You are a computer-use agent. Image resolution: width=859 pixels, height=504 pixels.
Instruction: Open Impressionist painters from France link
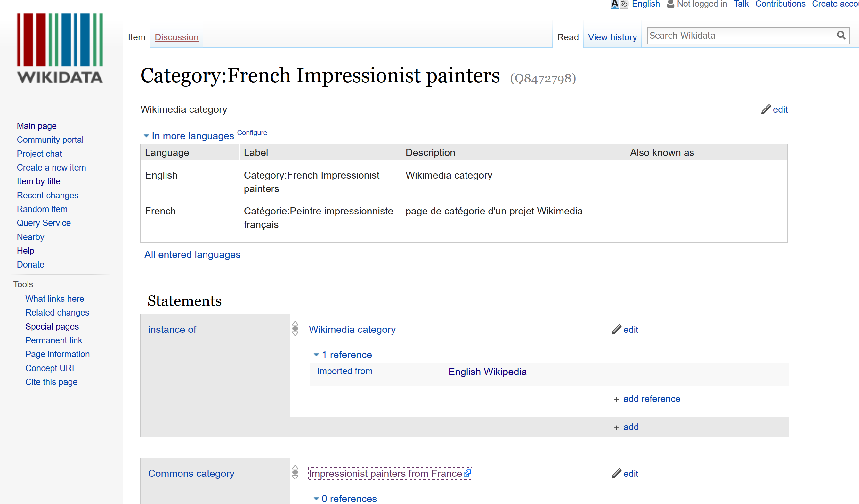click(x=385, y=473)
